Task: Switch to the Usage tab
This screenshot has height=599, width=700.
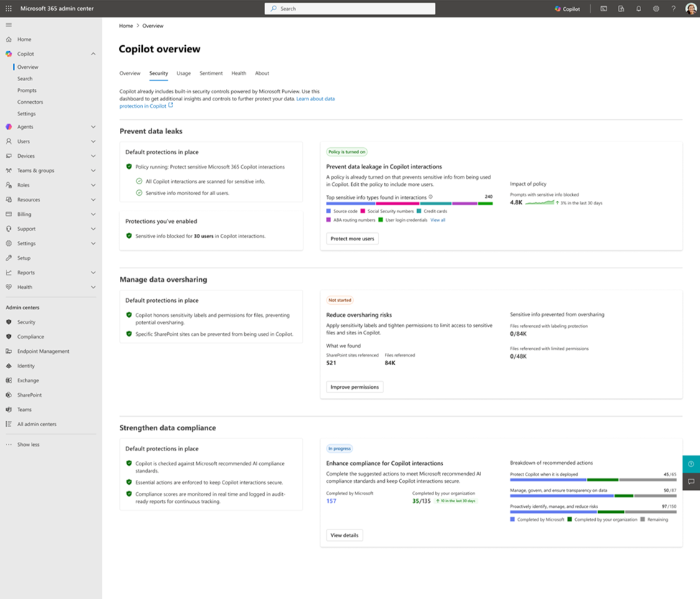Action: 183,73
